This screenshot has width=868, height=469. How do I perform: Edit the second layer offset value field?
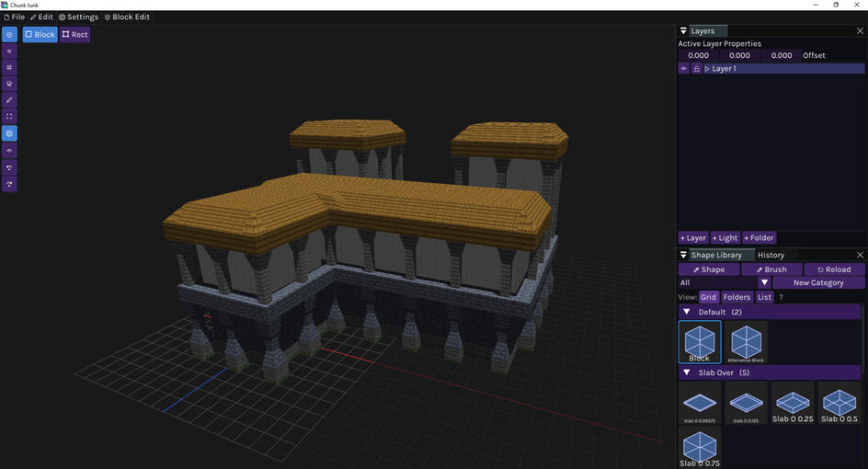pos(739,55)
